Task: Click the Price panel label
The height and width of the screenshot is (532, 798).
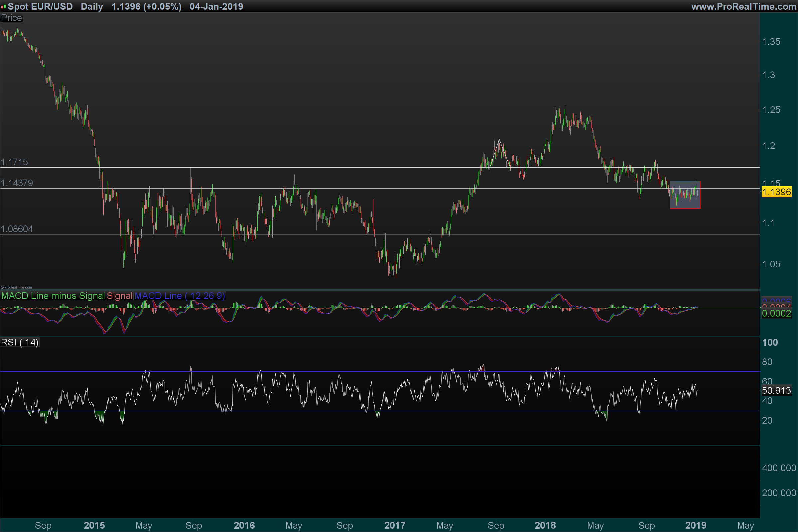Action: tap(11, 18)
